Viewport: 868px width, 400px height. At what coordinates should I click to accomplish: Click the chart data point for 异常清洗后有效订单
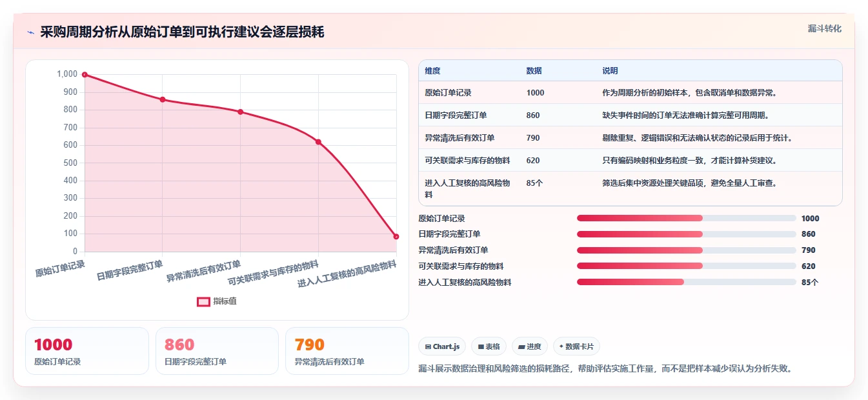[240, 112]
